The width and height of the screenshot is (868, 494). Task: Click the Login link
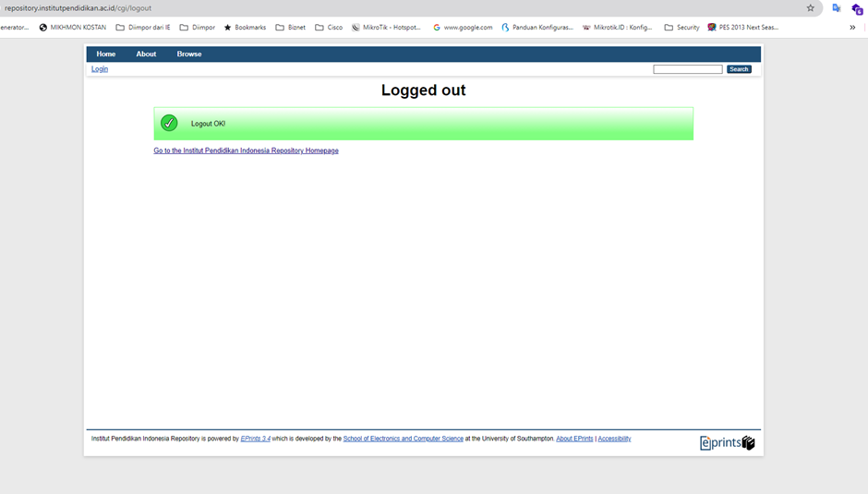coord(100,69)
